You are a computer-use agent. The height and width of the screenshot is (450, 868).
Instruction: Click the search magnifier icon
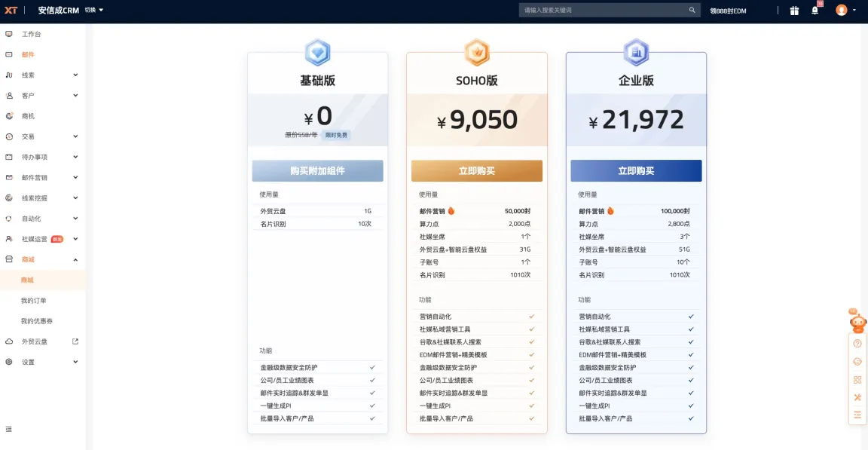pos(692,11)
